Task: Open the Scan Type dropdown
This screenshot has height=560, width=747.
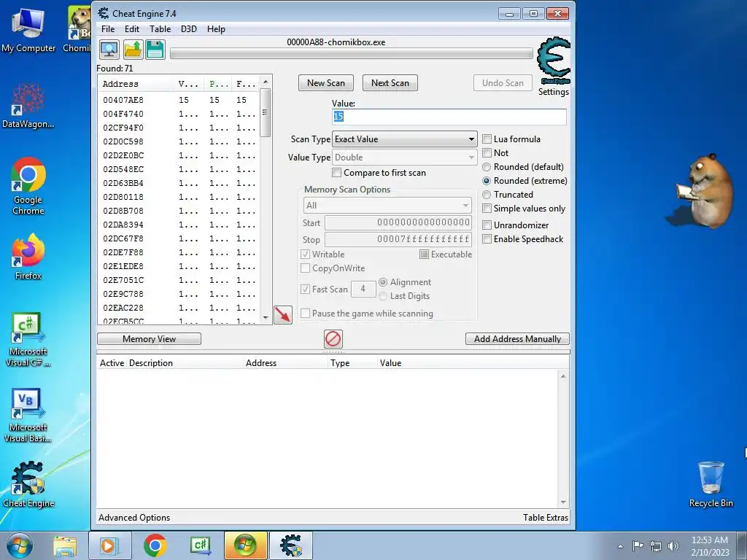Action: [x=404, y=139]
